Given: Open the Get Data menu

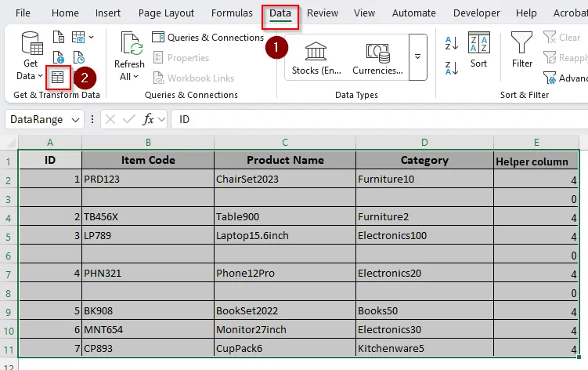Looking at the screenshot, I should (x=30, y=56).
